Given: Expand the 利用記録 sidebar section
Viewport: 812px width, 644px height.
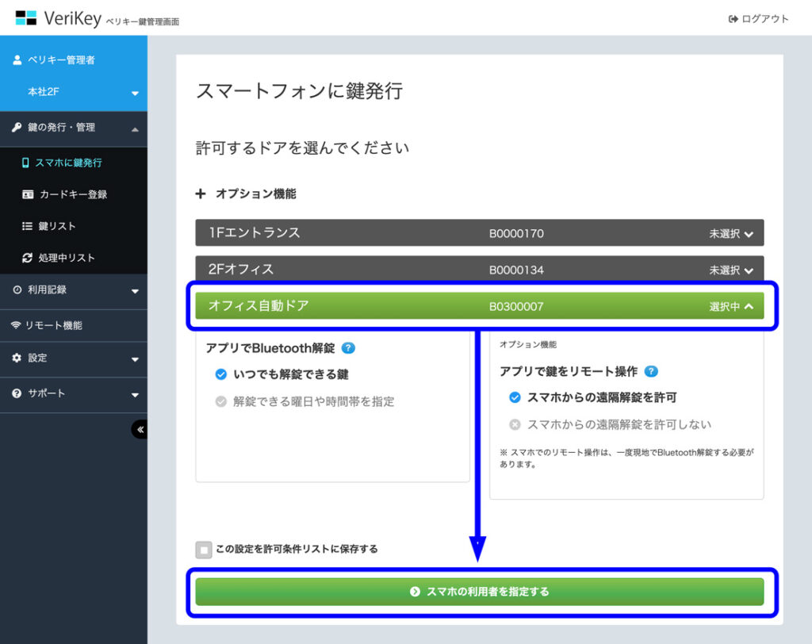Looking at the screenshot, I should (74, 290).
